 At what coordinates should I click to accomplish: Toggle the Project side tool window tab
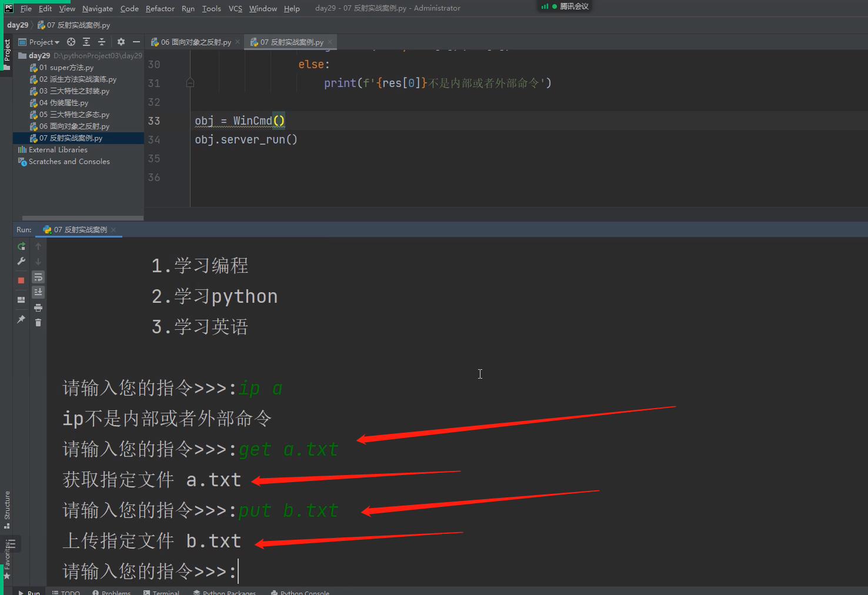[6, 54]
